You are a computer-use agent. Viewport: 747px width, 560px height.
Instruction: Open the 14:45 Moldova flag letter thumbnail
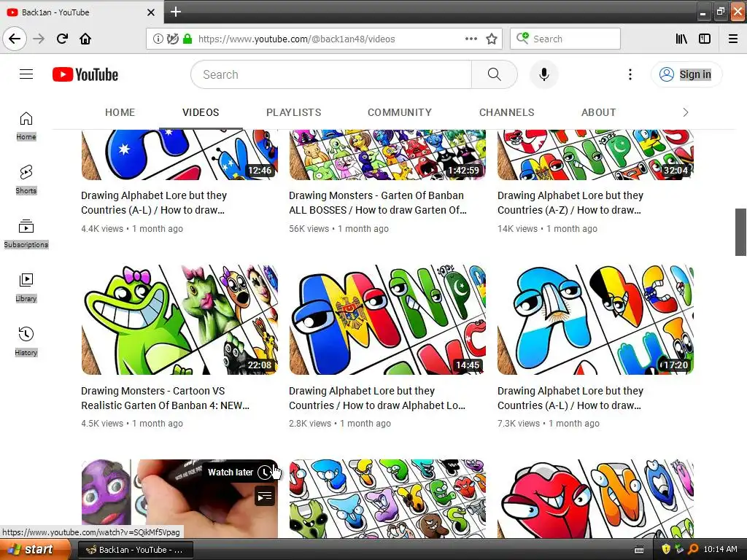point(387,319)
